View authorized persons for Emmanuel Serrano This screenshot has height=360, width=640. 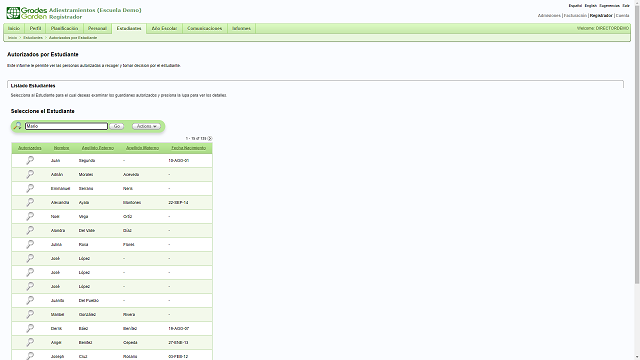(x=30, y=188)
